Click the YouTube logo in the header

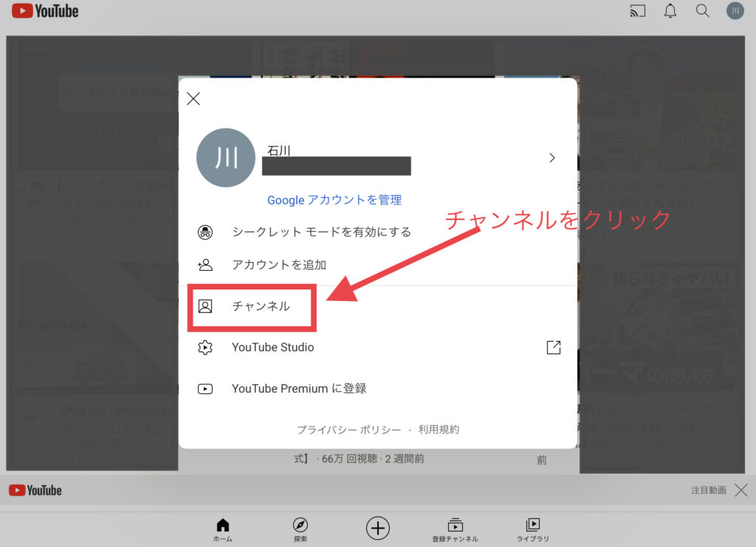coord(45,10)
